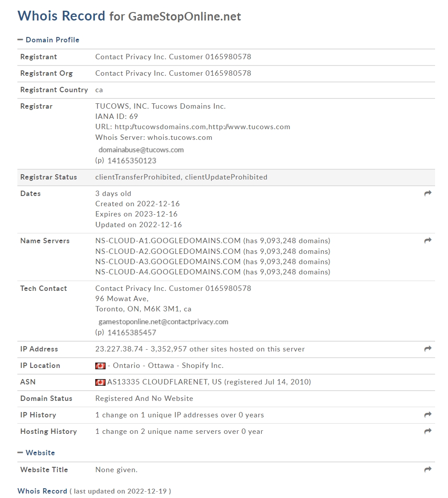
Task: Click the share arrow in Website Title row
Action: coord(428,469)
